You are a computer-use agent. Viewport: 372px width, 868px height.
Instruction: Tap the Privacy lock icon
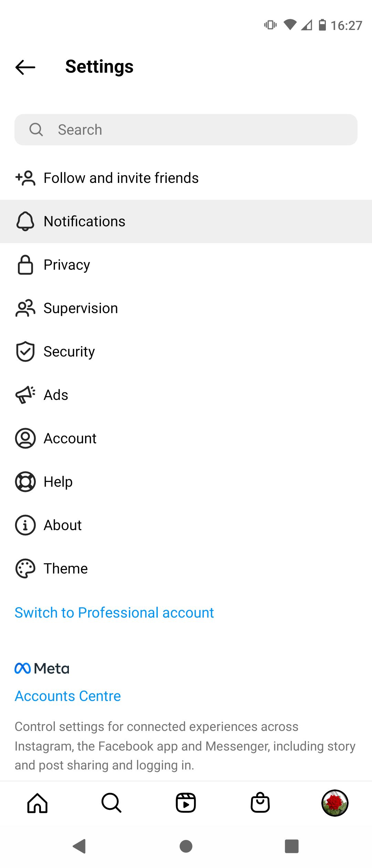point(25,265)
